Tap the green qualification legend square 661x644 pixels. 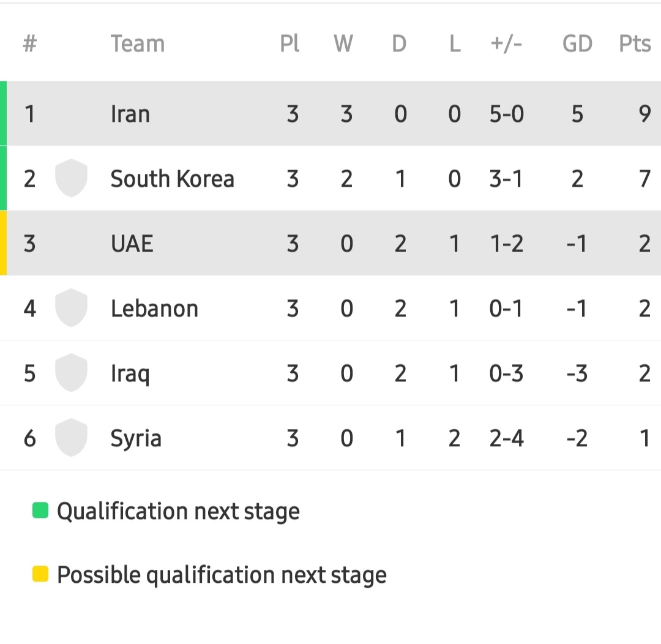coord(40,510)
